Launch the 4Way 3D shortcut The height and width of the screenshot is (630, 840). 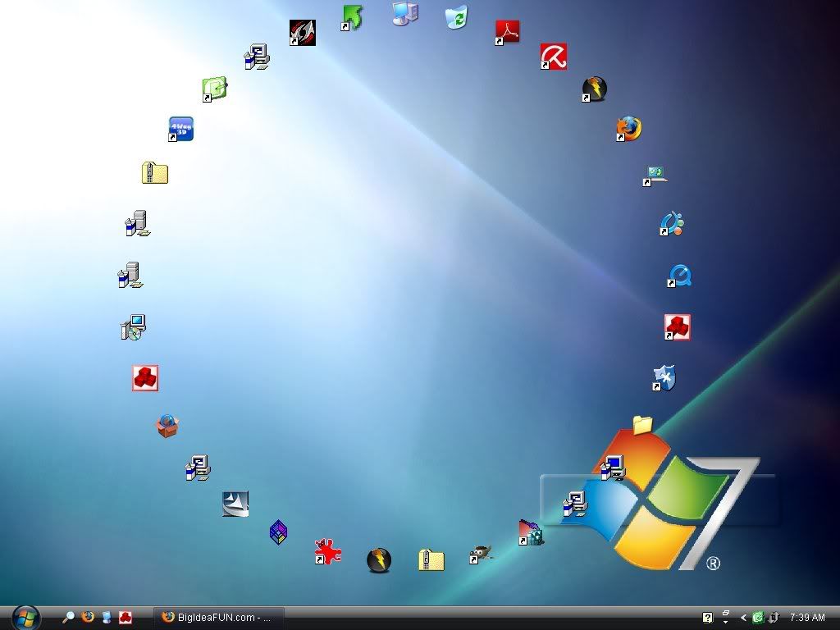pos(180,129)
